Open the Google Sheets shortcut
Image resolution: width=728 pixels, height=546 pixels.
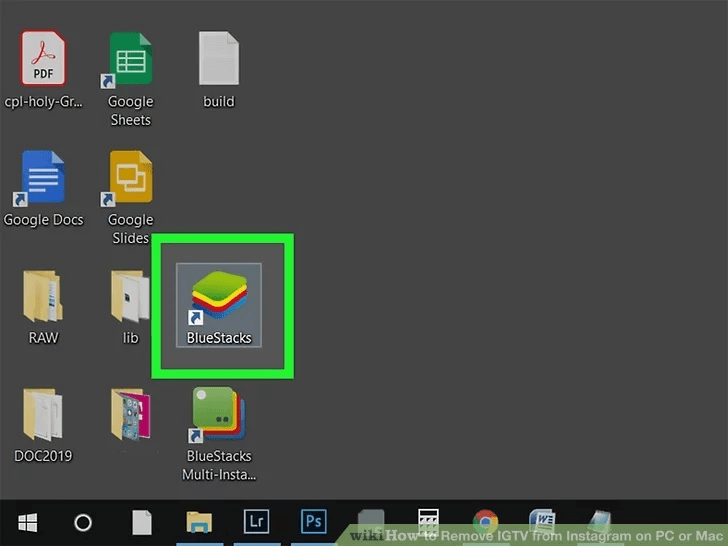tap(130, 79)
